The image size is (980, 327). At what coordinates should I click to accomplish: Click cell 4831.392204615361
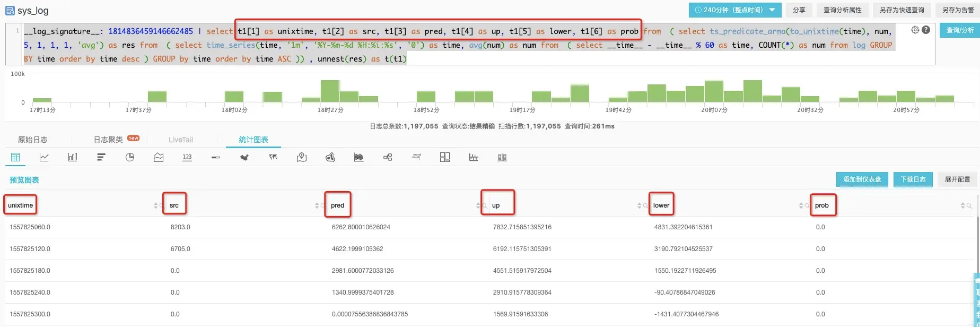pyautogui.click(x=684, y=227)
